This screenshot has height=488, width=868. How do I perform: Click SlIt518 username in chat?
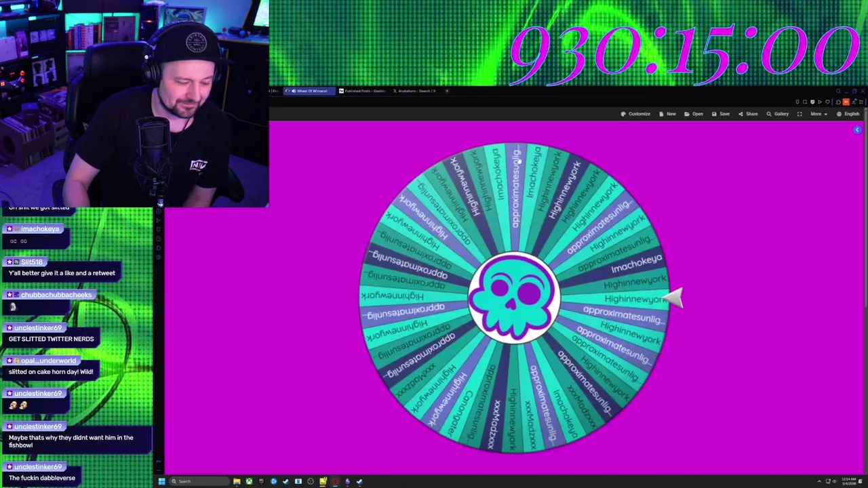click(x=31, y=262)
